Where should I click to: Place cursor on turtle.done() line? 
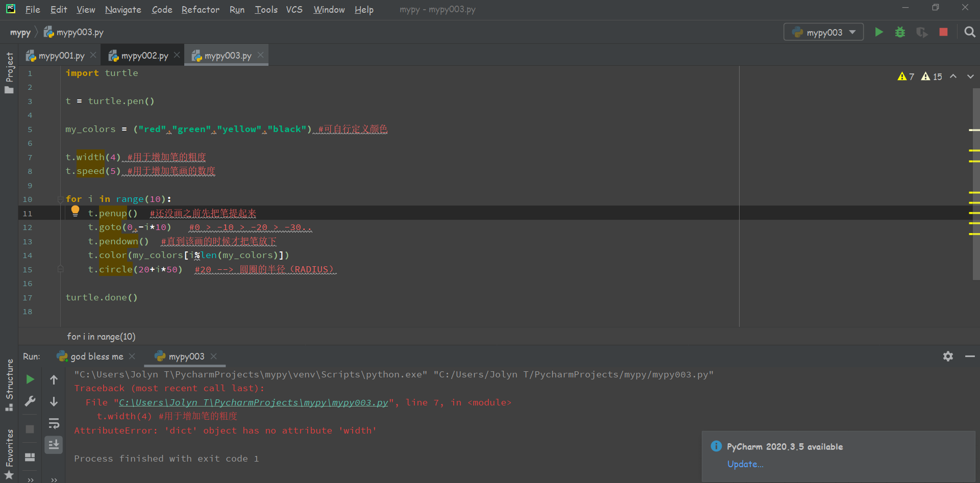102,297
